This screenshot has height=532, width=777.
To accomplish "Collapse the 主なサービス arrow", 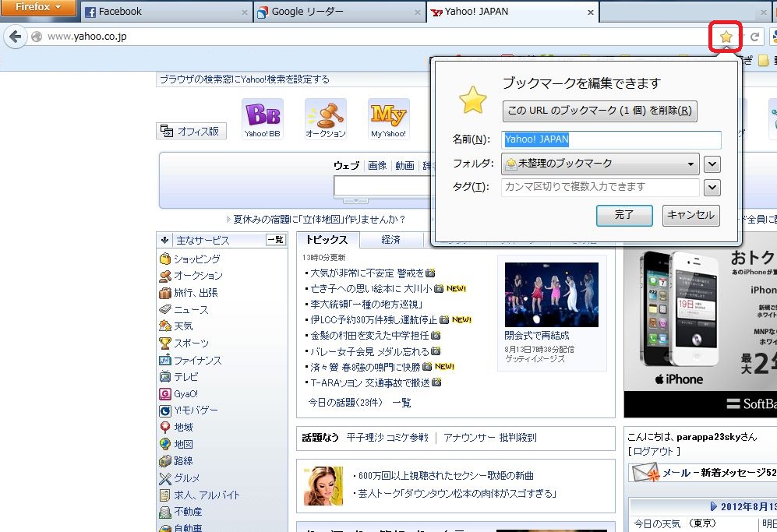I will click(x=164, y=240).
